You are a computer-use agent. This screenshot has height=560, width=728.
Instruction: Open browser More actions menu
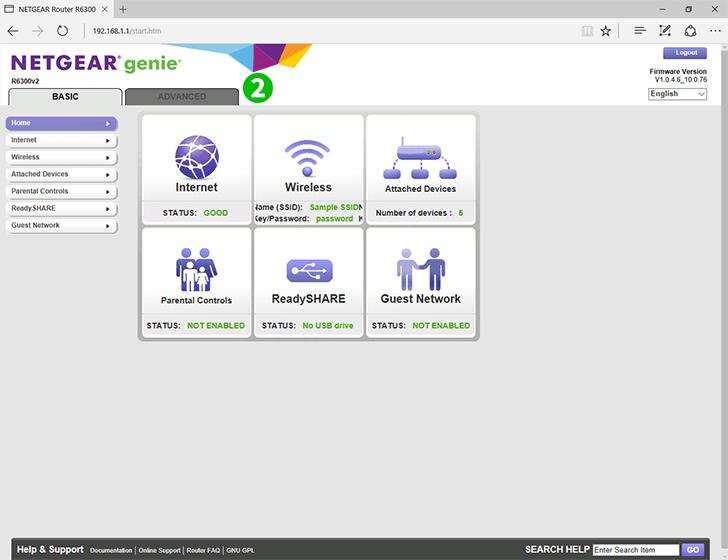715,31
